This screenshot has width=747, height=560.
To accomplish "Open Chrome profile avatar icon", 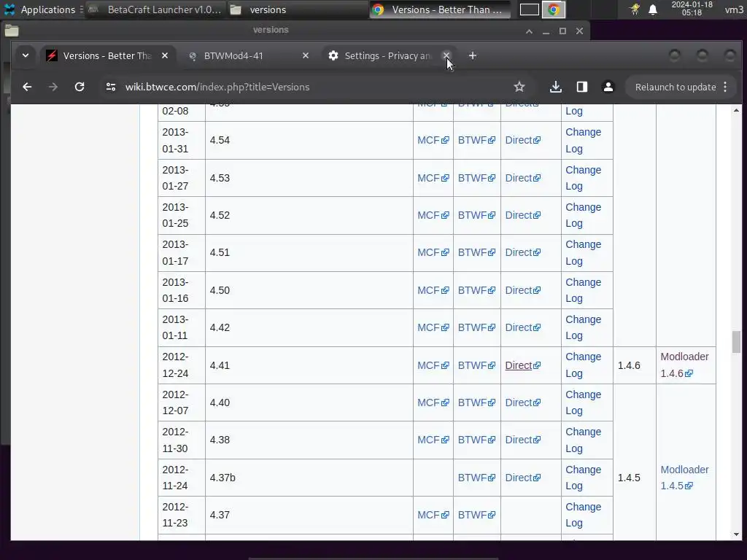I will 608,87.
